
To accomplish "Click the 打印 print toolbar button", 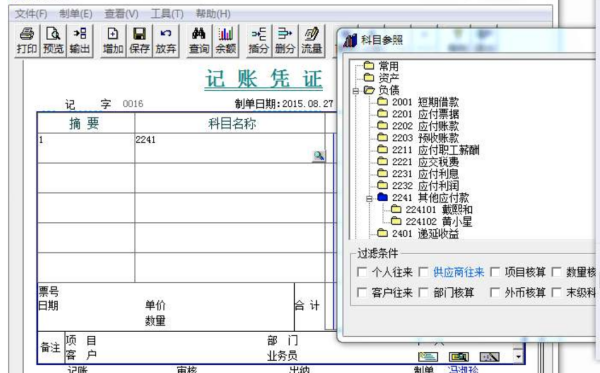I will [26, 41].
